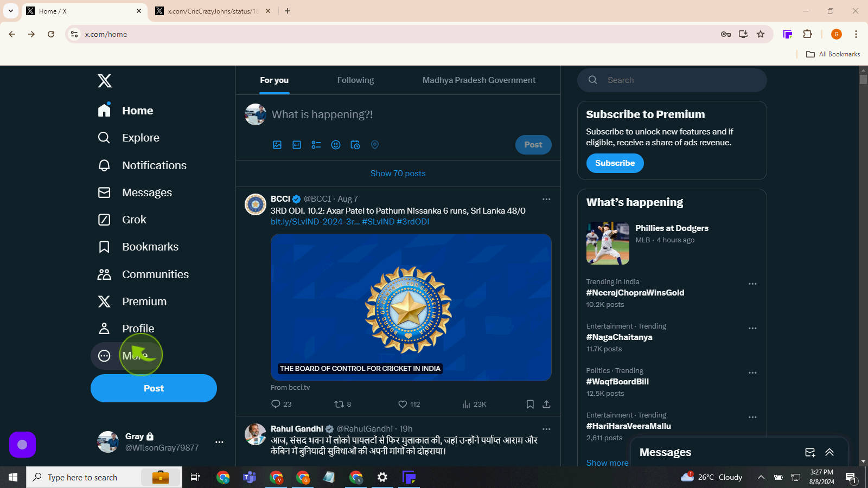Repost the BCCI post

pos(343,404)
